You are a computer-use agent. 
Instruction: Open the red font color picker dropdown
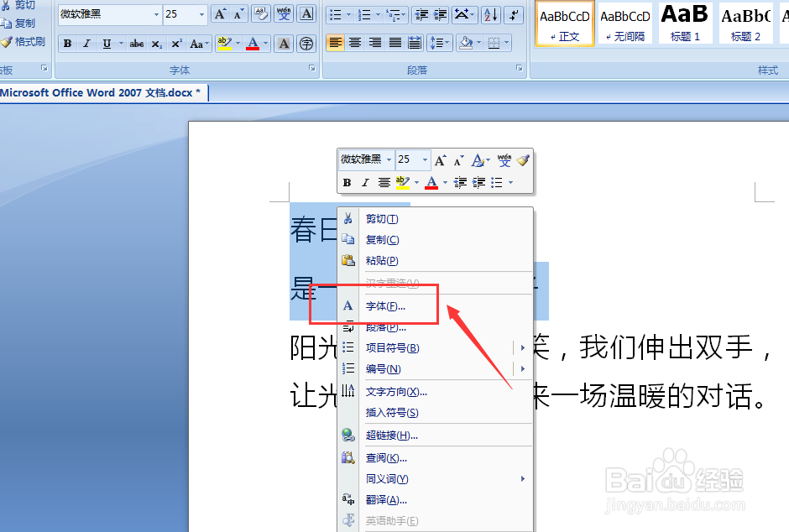pyautogui.click(x=265, y=43)
